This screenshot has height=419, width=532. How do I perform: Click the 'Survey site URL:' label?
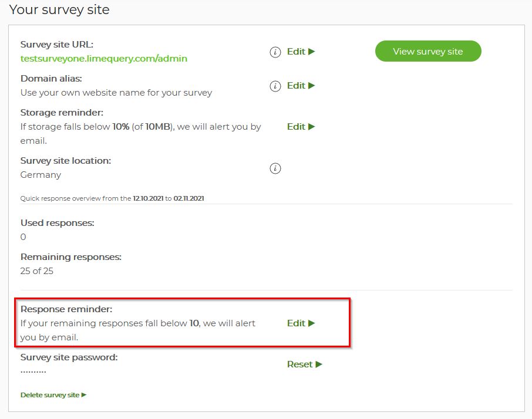[57, 45]
